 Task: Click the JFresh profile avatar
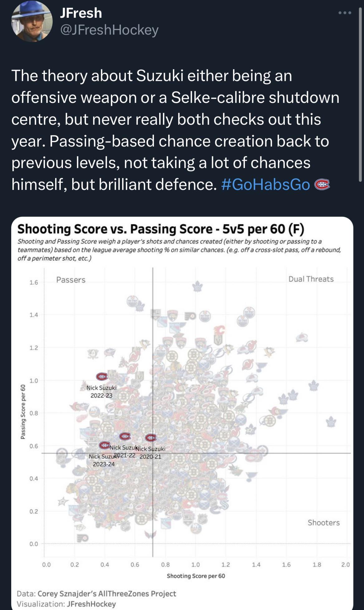coord(32,22)
